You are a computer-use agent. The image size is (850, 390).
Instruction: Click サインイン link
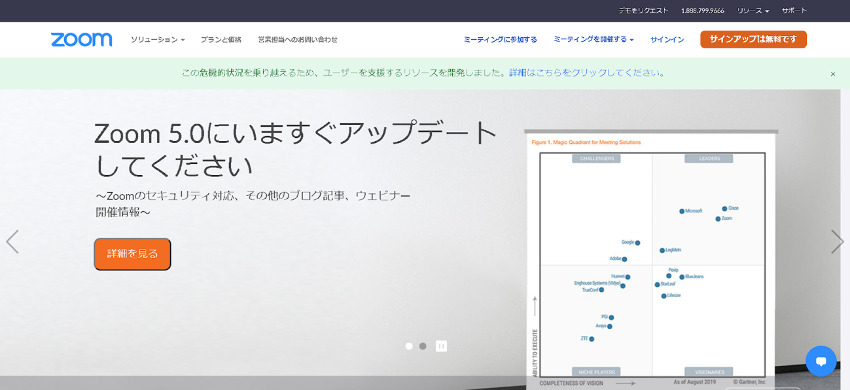(667, 40)
